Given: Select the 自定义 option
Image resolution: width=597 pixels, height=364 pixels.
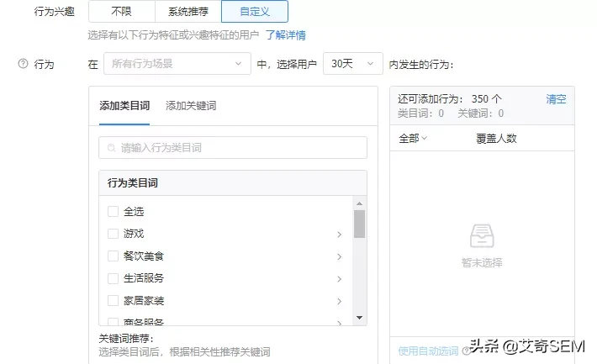Looking at the screenshot, I should pos(255,12).
